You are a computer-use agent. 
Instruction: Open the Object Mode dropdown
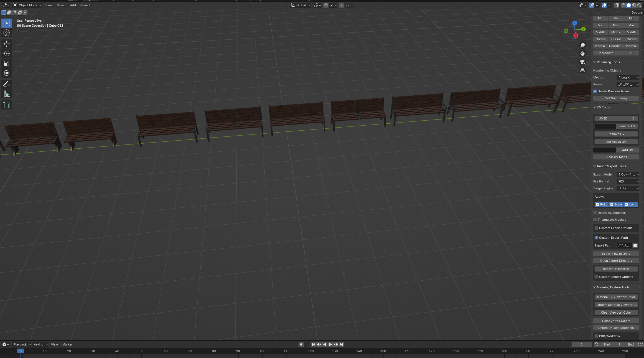click(27, 5)
